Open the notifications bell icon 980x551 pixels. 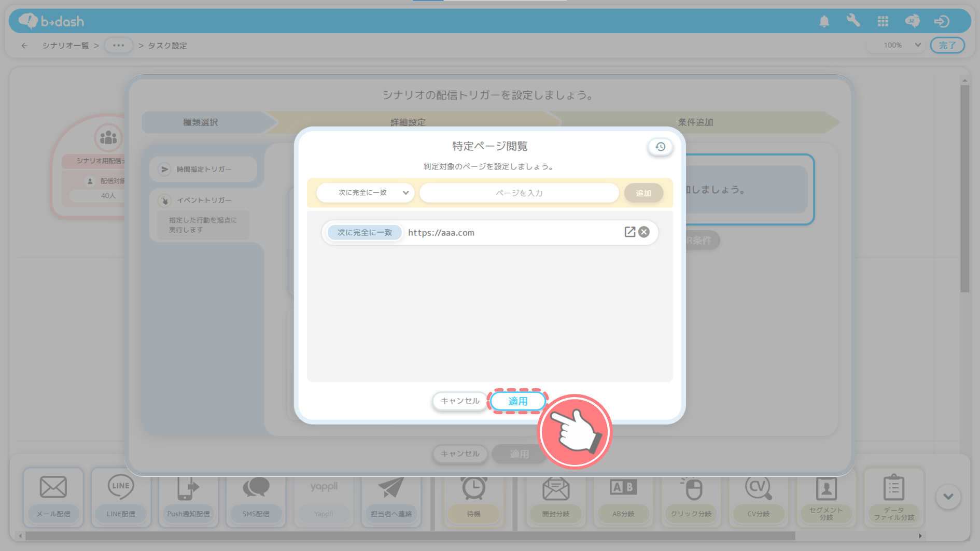824,21
